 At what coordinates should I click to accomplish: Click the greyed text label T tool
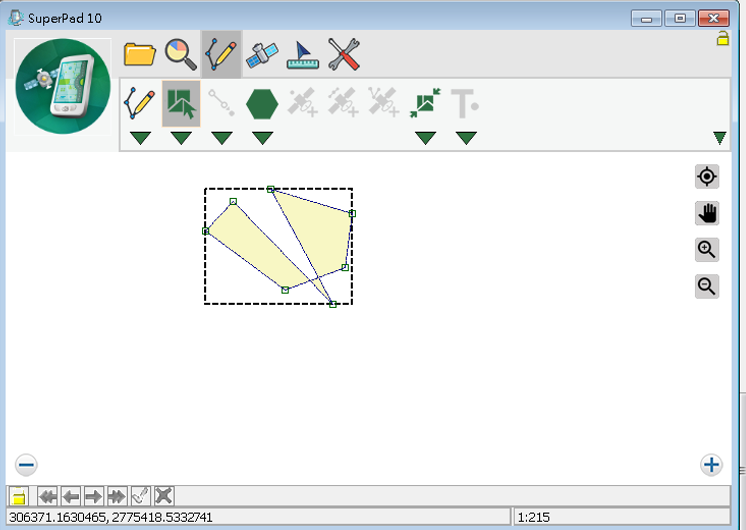tap(464, 103)
